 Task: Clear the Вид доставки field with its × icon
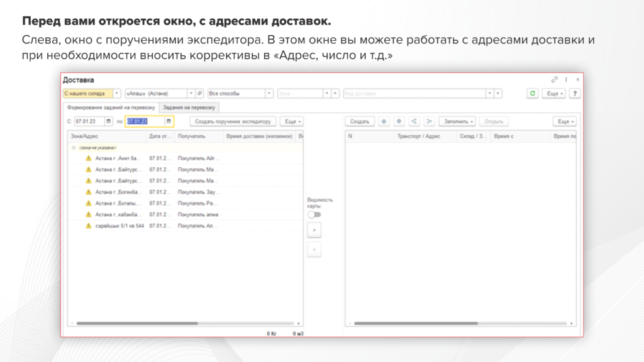(498, 94)
